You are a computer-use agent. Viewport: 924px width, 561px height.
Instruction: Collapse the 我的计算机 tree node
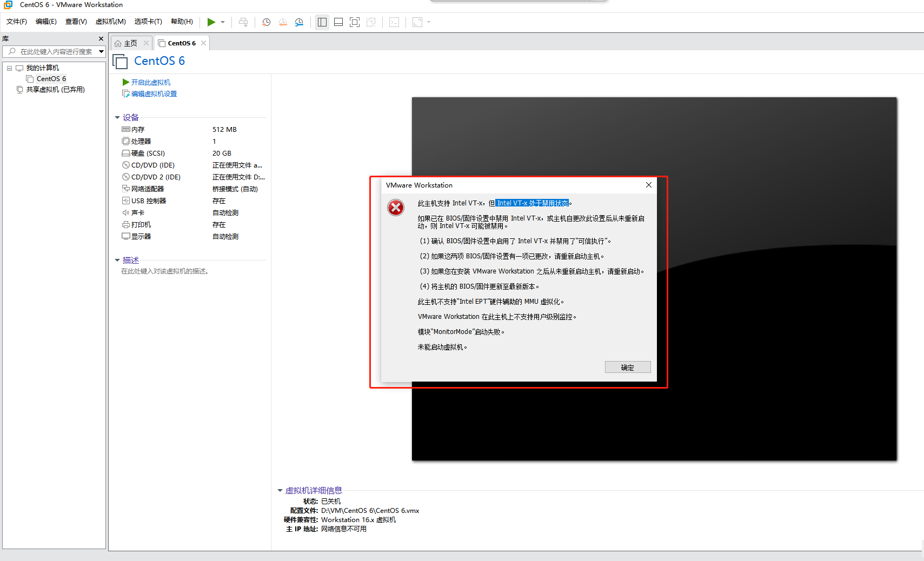pos(9,68)
